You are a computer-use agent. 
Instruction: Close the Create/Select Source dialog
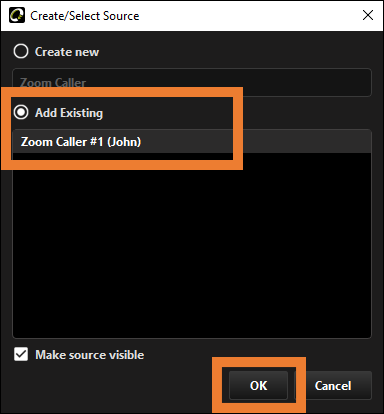tap(368, 15)
